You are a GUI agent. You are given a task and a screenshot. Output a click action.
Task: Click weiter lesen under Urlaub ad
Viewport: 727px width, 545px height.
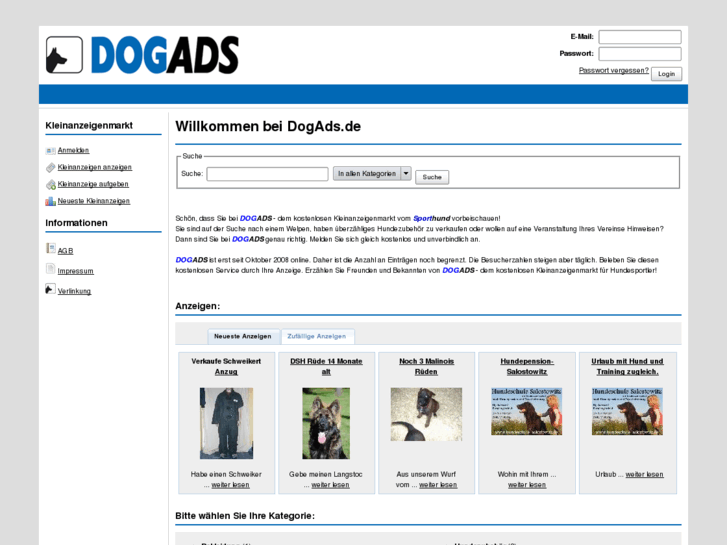(644, 474)
